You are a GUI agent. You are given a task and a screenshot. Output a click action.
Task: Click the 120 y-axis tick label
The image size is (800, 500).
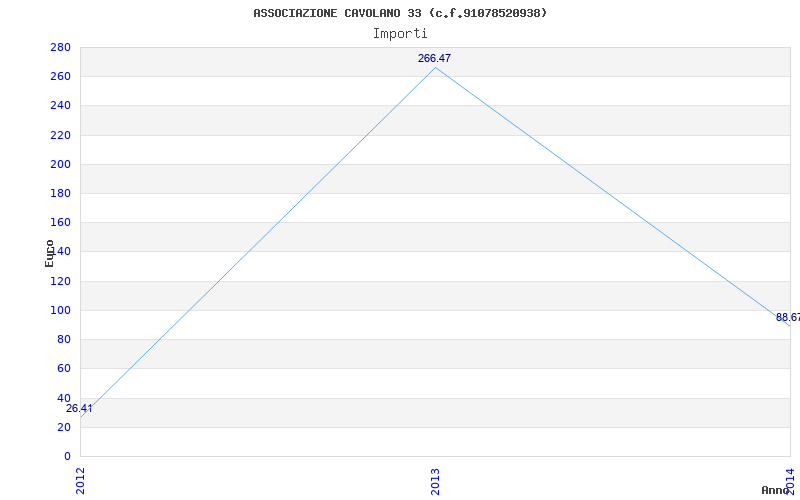coord(60,281)
